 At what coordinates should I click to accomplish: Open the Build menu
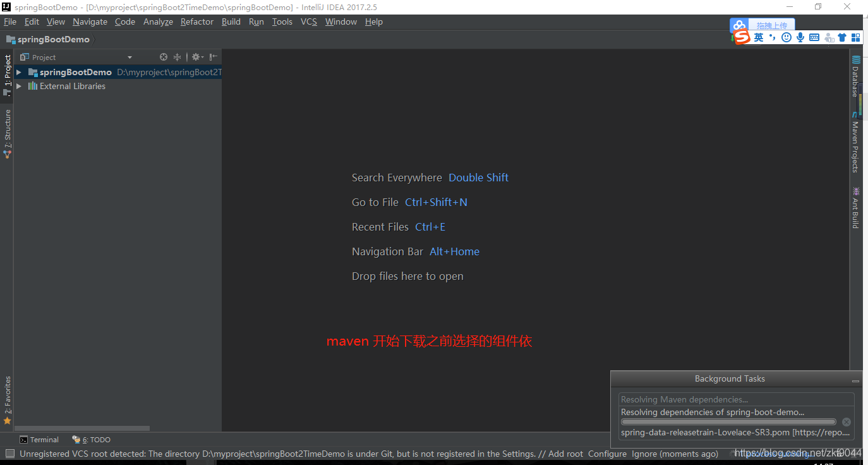click(231, 21)
